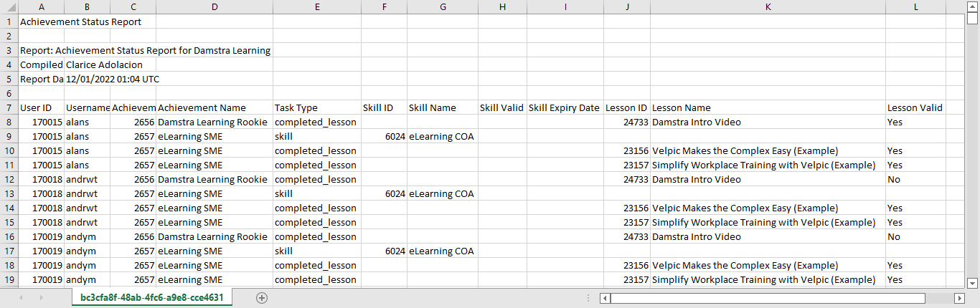The image size is (980, 308).
Task: Select row 19 header
Action: [9, 279]
